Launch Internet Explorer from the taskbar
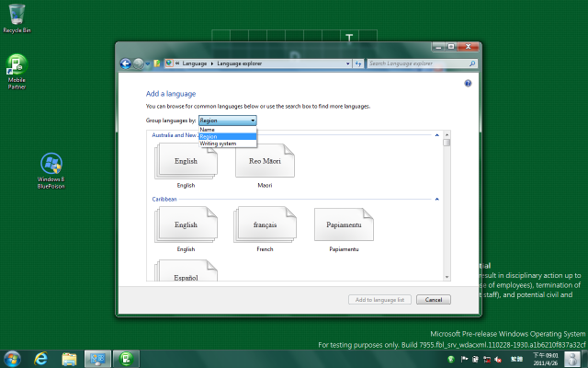The width and height of the screenshot is (588, 368). [40, 359]
